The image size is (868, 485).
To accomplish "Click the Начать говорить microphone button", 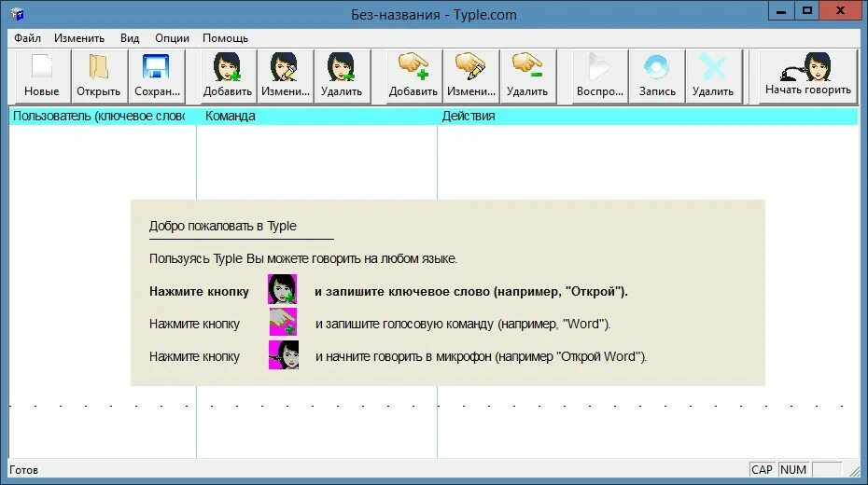I will coord(807,76).
